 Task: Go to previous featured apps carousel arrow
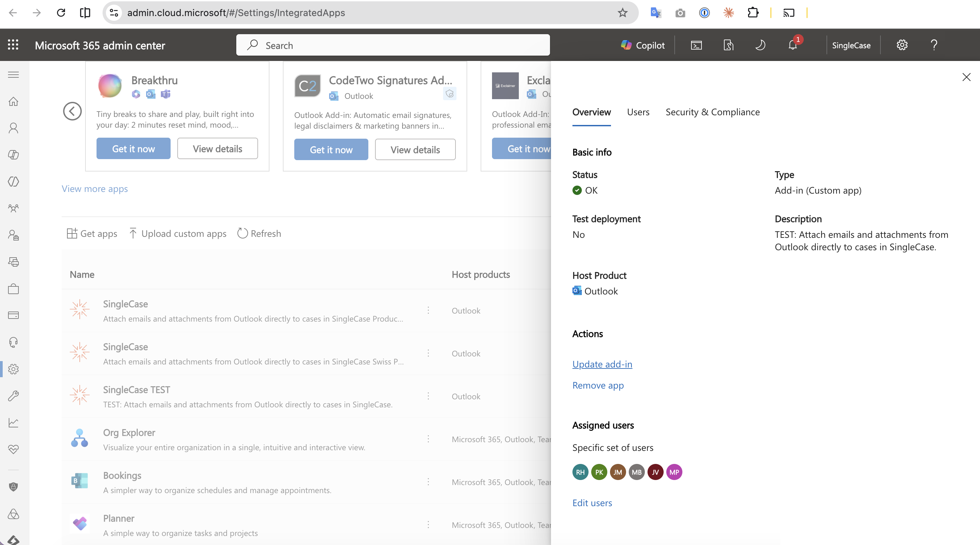tap(72, 111)
